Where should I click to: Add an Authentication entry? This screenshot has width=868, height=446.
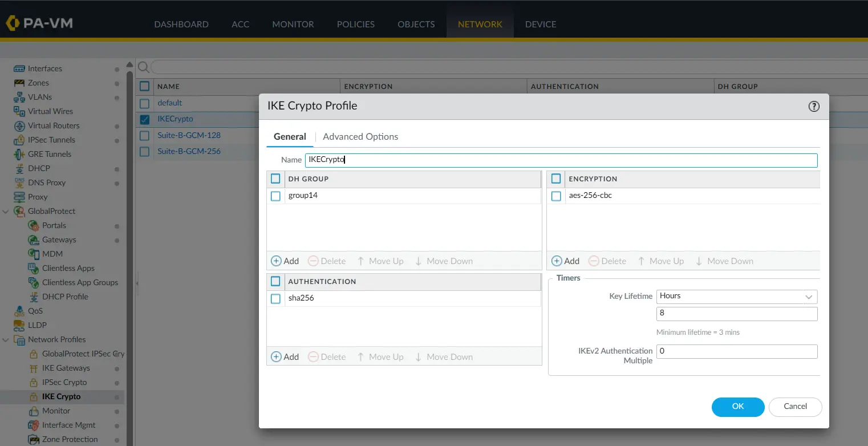[x=285, y=357]
